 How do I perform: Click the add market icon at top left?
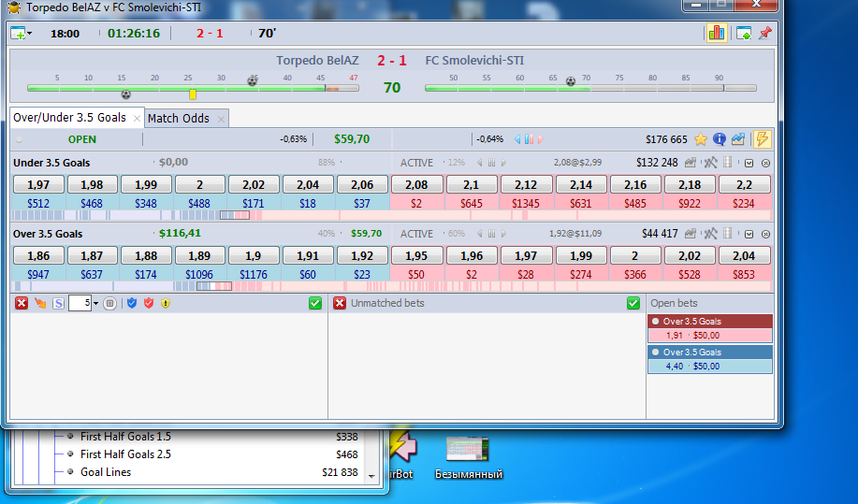tap(18, 34)
